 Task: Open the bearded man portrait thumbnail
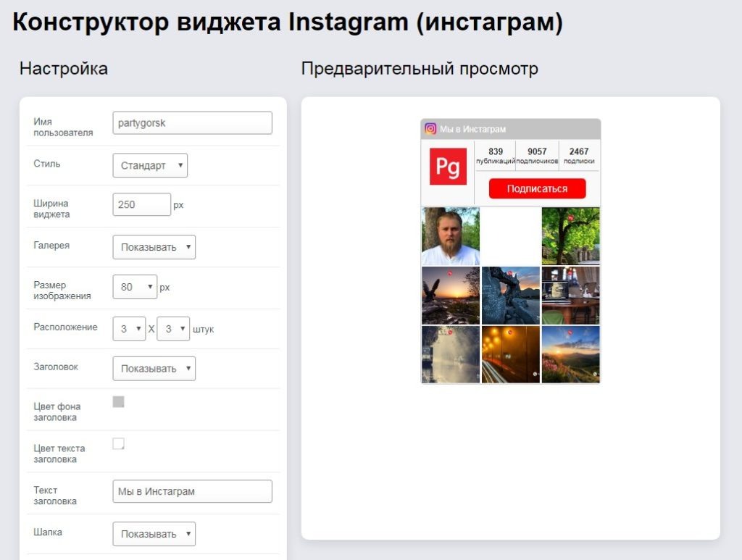pos(449,235)
